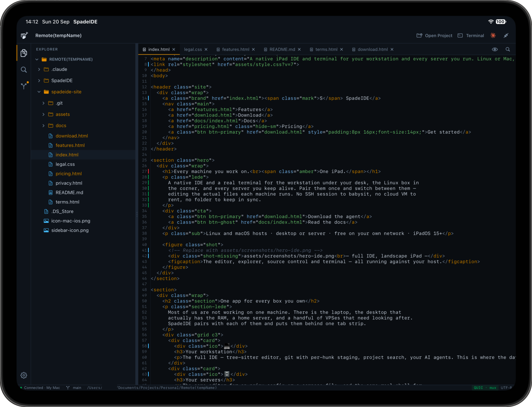Close the index.html tab
This screenshot has height=407, width=532.
[x=174, y=49]
